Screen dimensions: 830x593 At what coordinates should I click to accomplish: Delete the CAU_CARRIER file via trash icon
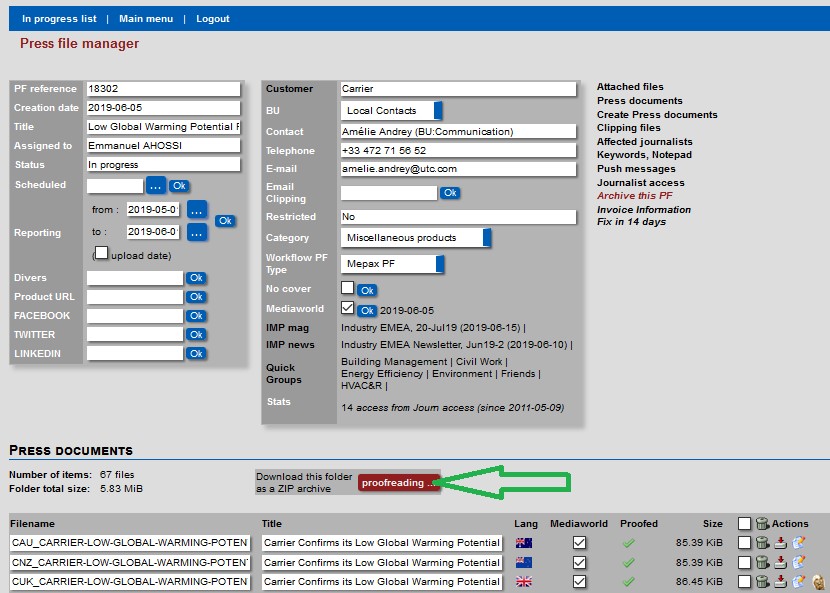(762, 543)
